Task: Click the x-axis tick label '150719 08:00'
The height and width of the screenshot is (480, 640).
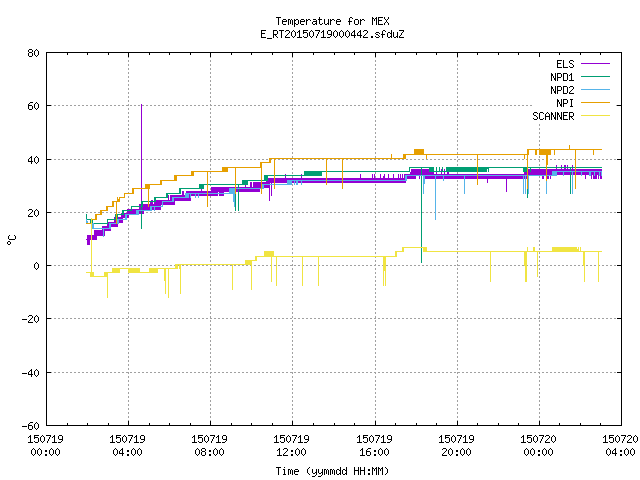Action: (209, 445)
